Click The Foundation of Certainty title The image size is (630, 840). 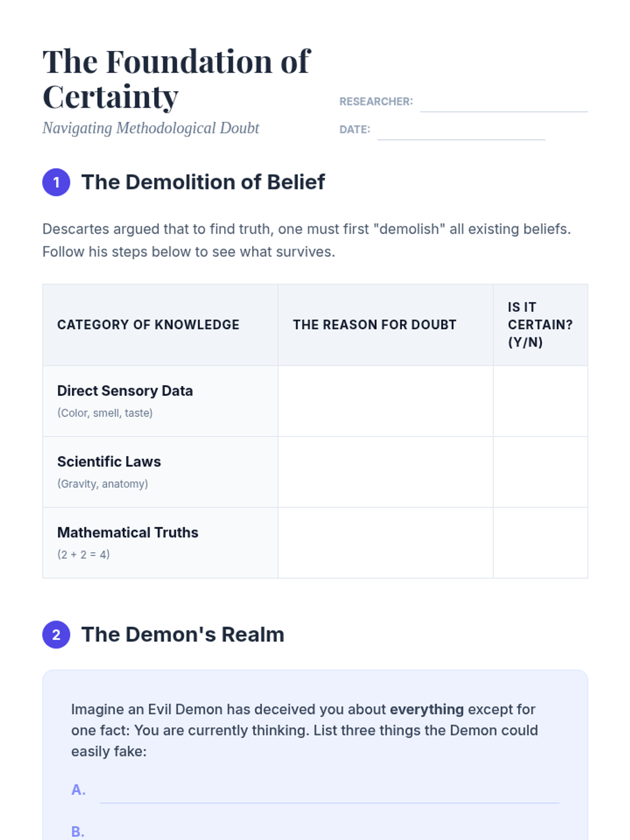tap(176, 79)
